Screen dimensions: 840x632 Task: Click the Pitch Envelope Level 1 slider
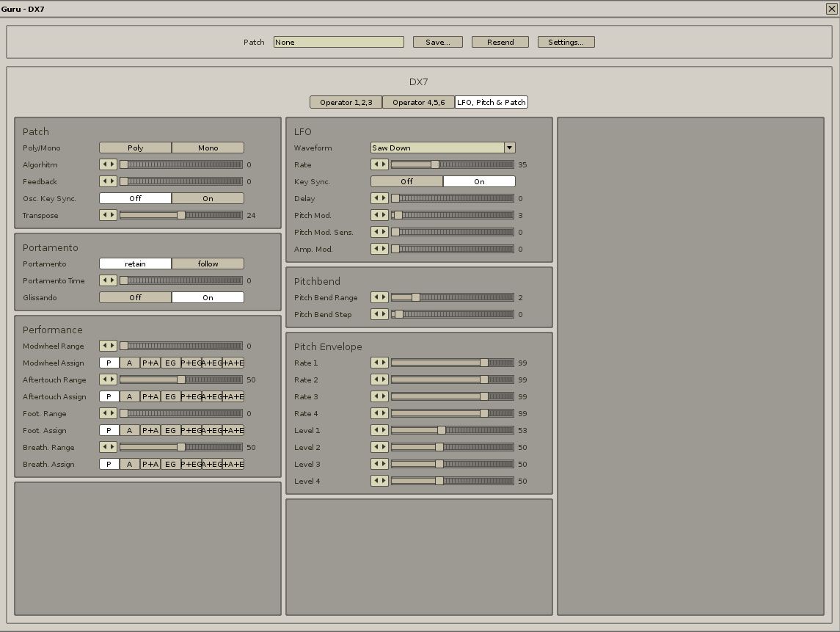pyautogui.click(x=452, y=430)
